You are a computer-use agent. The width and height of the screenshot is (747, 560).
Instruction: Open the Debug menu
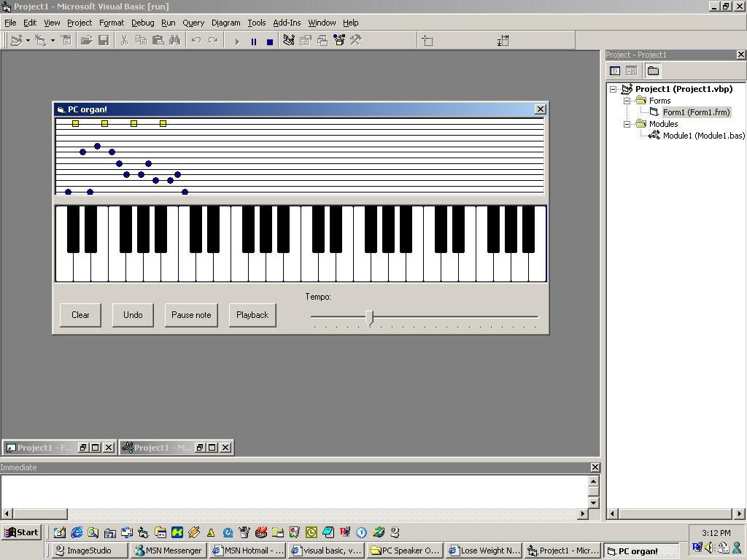(x=142, y=23)
